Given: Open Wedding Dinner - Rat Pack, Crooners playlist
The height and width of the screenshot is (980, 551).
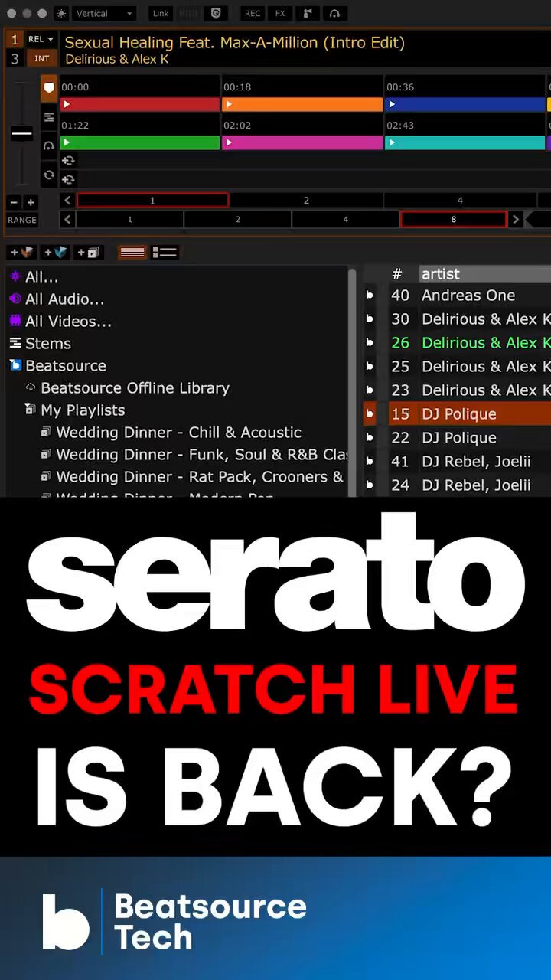Looking at the screenshot, I should pos(199,477).
